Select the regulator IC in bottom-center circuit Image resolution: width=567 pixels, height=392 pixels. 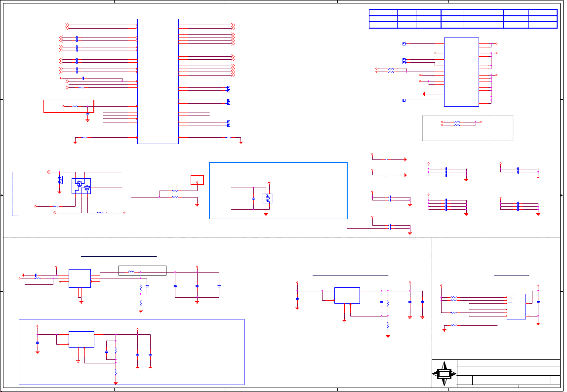[x=347, y=295]
